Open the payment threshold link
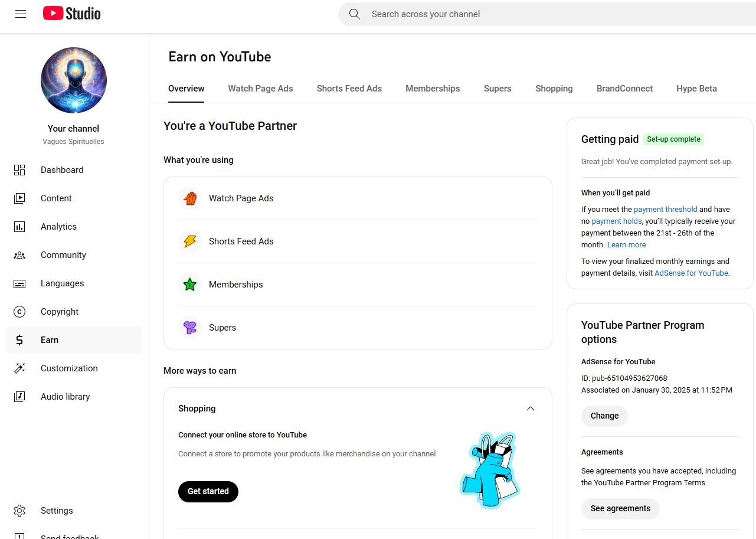Viewport: 756px width, 539px height. [666, 209]
